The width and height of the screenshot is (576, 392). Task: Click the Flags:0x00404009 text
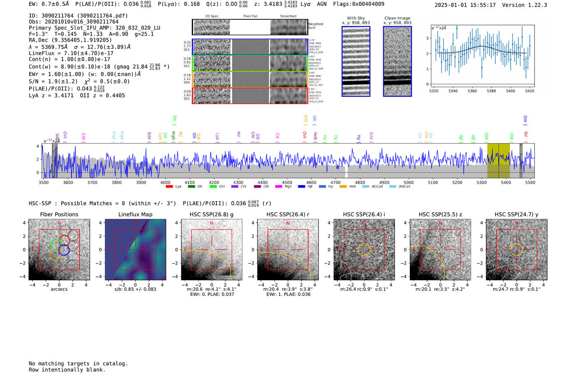click(359, 4)
